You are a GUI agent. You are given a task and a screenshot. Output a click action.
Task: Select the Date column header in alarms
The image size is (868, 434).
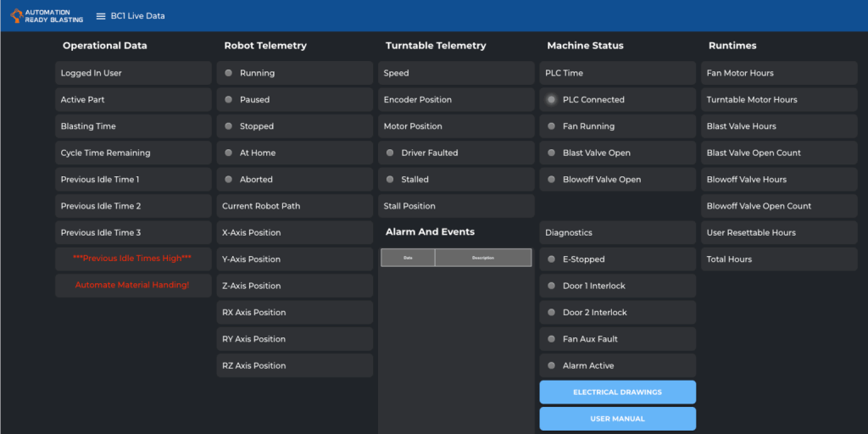point(408,258)
